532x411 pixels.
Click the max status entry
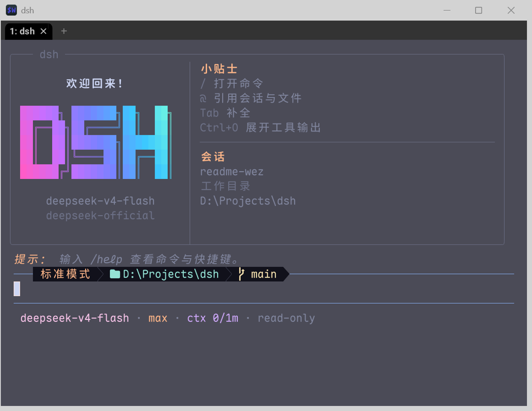pos(158,318)
